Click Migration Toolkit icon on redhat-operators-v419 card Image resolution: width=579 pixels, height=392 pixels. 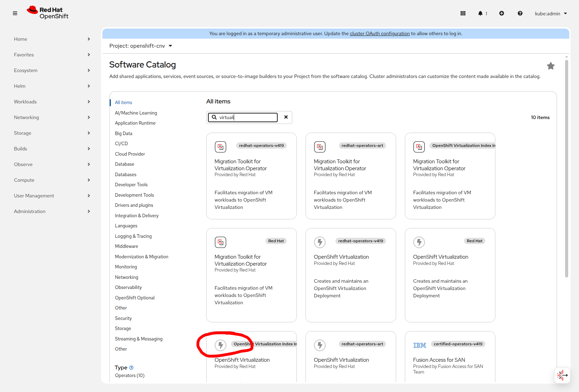[x=221, y=147]
